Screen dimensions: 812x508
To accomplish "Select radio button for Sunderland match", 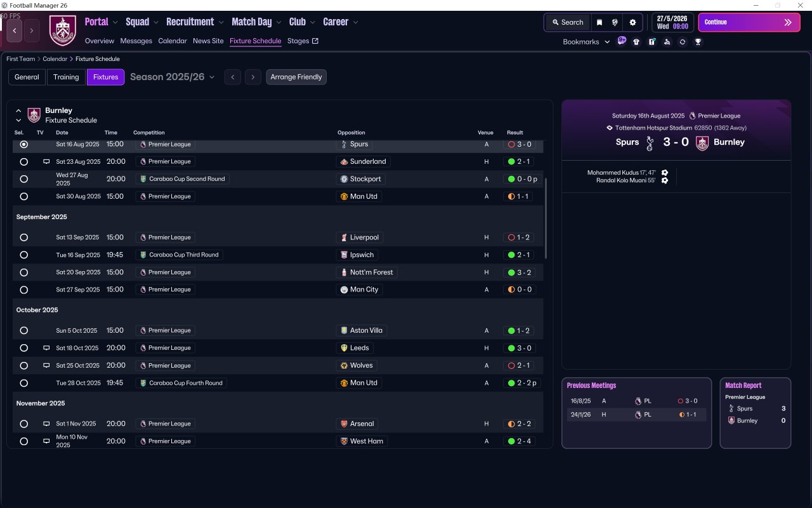I will click(x=24, y=162).
